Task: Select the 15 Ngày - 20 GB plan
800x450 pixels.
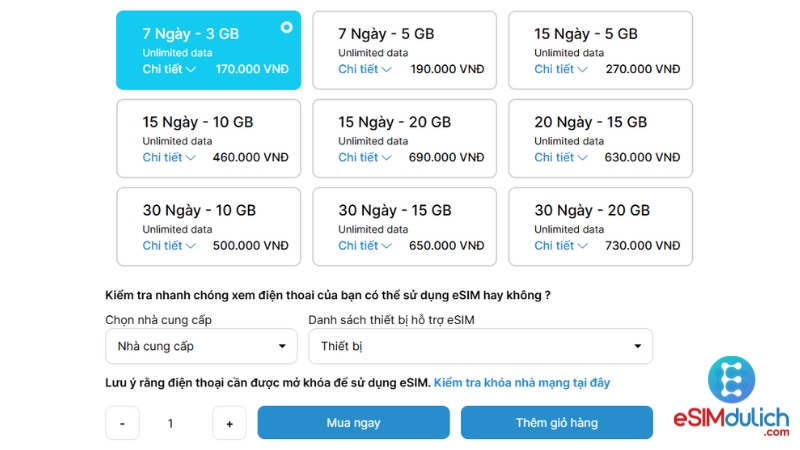Action: [x=404, y=138]
